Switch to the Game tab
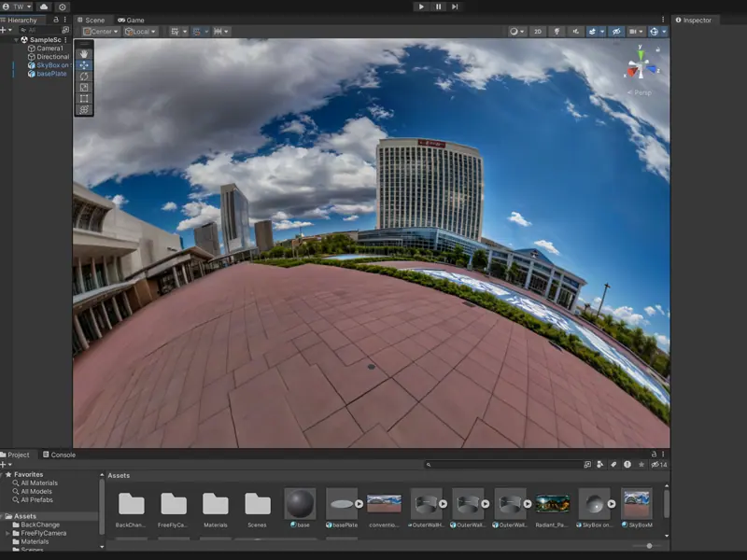This screenshot has height=560, width=747. tap(131, 20)
